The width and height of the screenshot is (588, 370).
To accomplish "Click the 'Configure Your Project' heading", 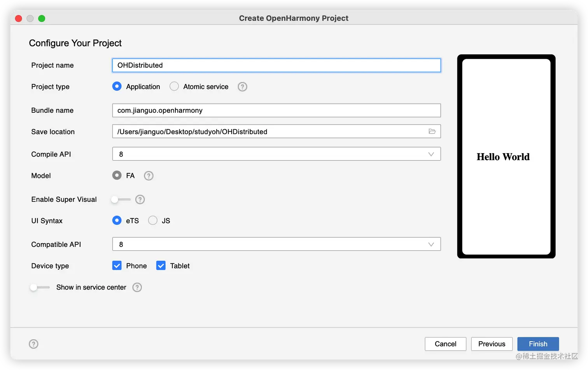I will [x=75, y=43].
